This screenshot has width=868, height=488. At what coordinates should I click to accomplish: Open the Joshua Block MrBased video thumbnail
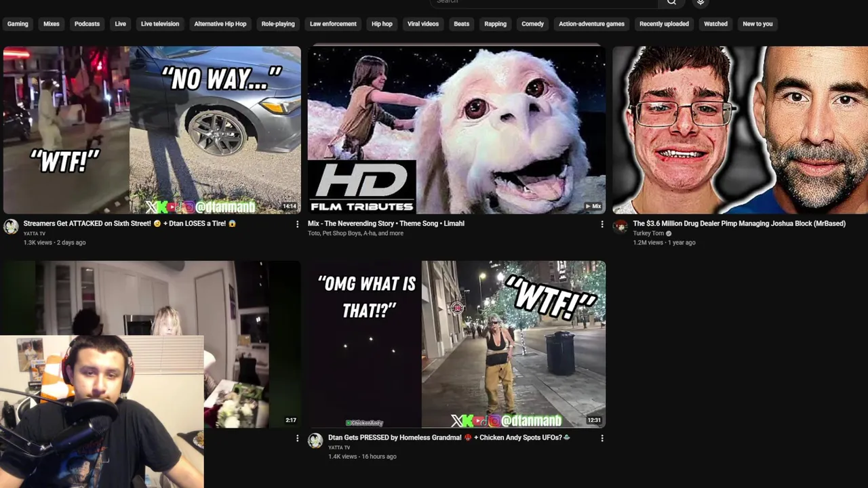741,130
